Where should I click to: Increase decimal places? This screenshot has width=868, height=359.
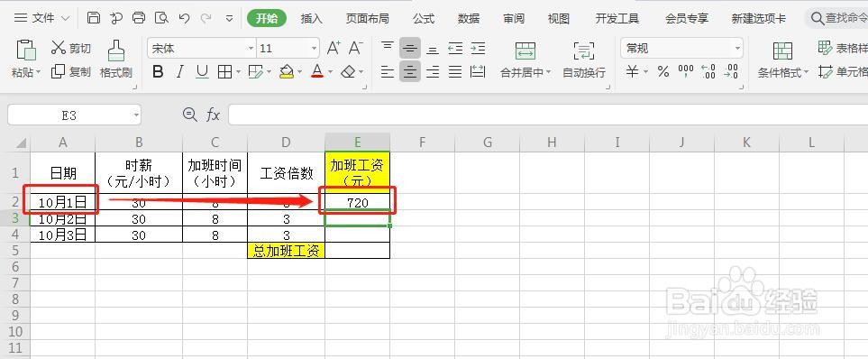click(708, 71)
